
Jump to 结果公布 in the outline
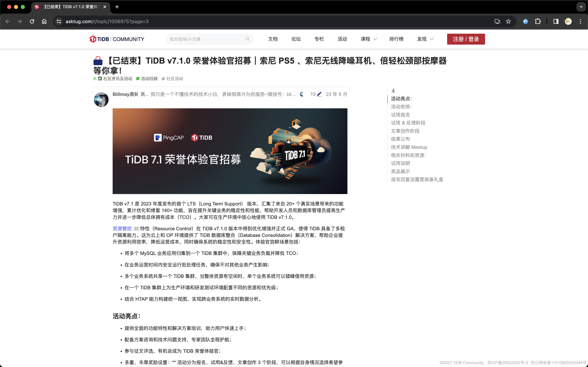pos(400,139)
